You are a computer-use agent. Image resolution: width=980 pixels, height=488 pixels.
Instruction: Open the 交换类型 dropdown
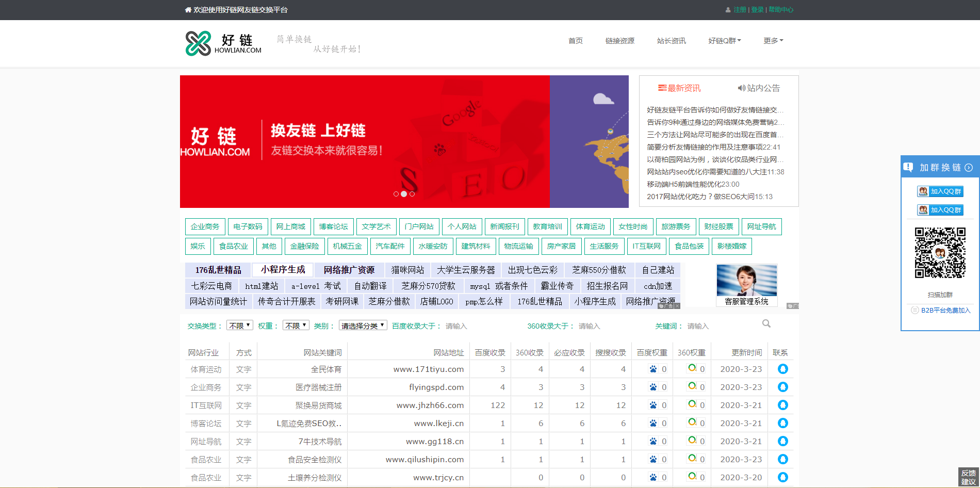(240, 326)
